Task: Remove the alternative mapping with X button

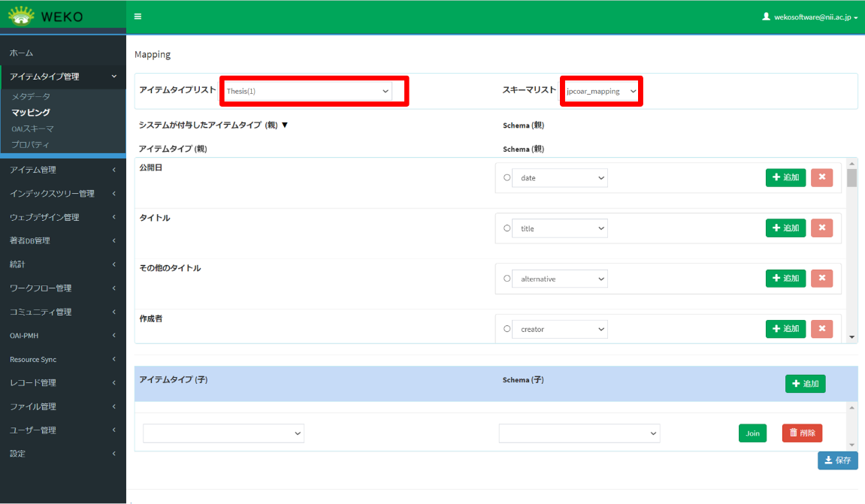Action: (x=821, y=278)
